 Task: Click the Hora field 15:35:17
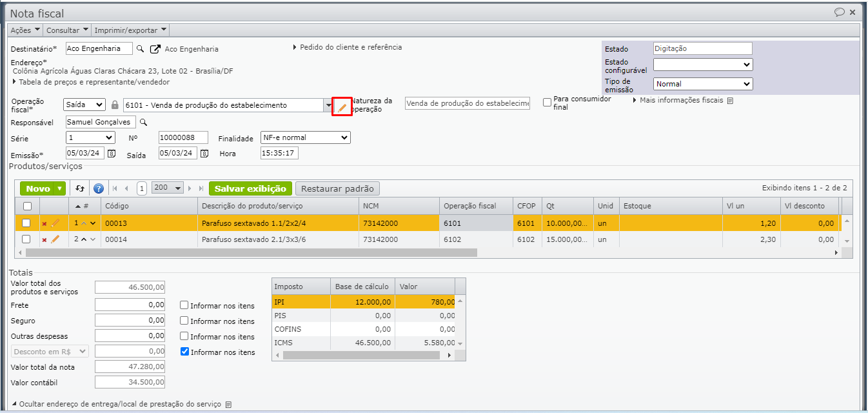coord(279,153)
